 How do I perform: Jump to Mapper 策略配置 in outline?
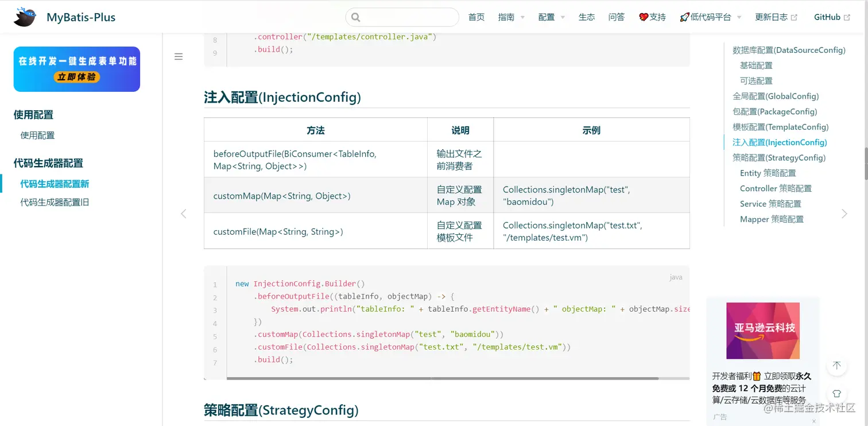coord(772,219)
